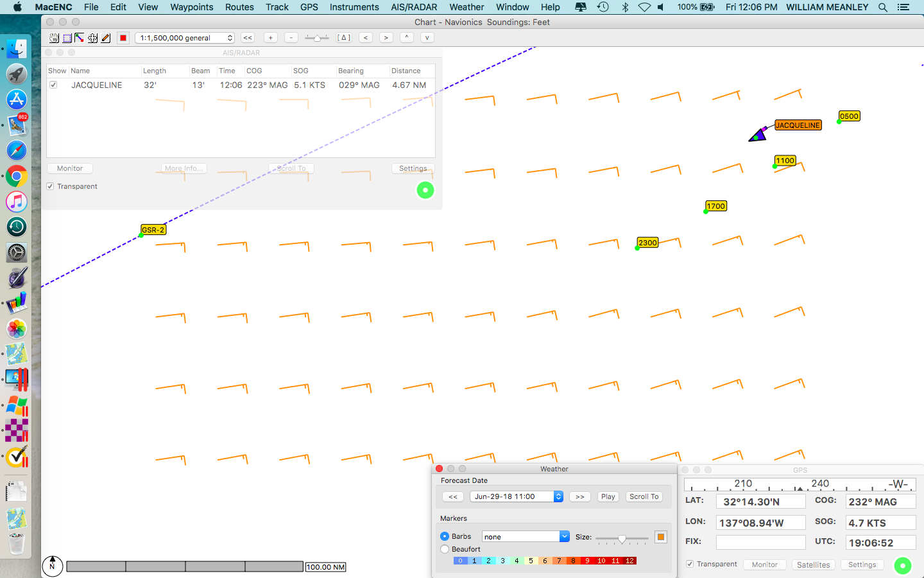924x578 pixels.
Task: Open Finder from the dock
Action: pos(17,49)
